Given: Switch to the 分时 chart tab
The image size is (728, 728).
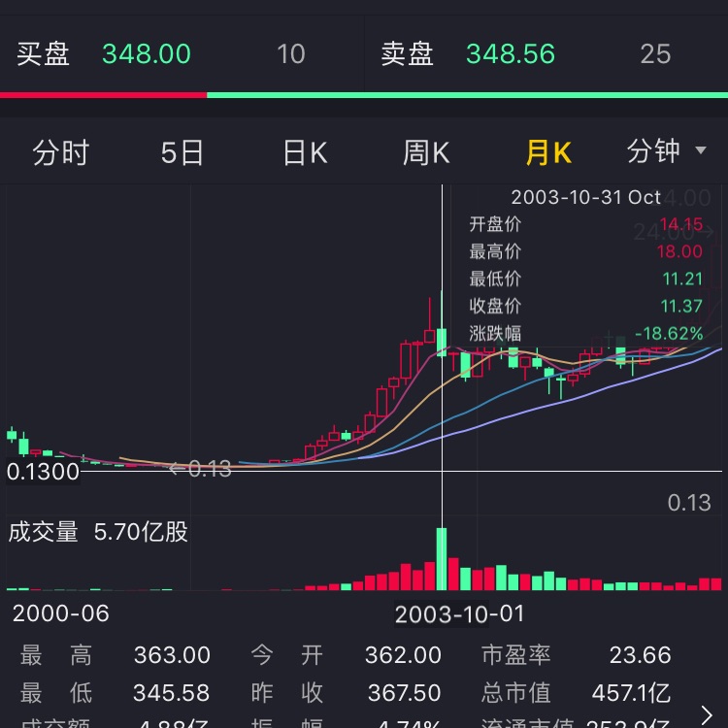Looking at the screenshot, I should [x=61, y=152].
